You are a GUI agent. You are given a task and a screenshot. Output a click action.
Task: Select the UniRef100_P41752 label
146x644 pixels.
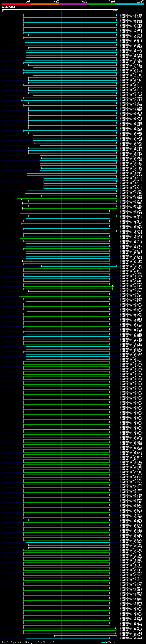coord(131,583)
